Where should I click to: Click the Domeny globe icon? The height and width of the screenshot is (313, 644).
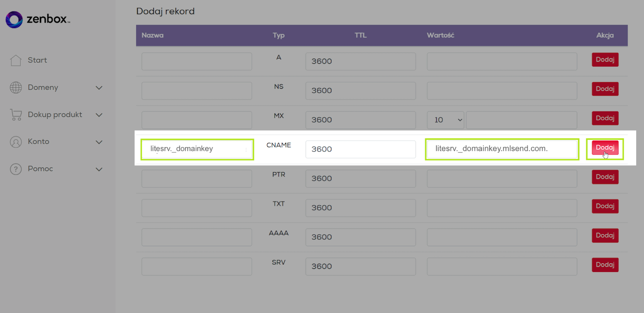click(16, 88)
